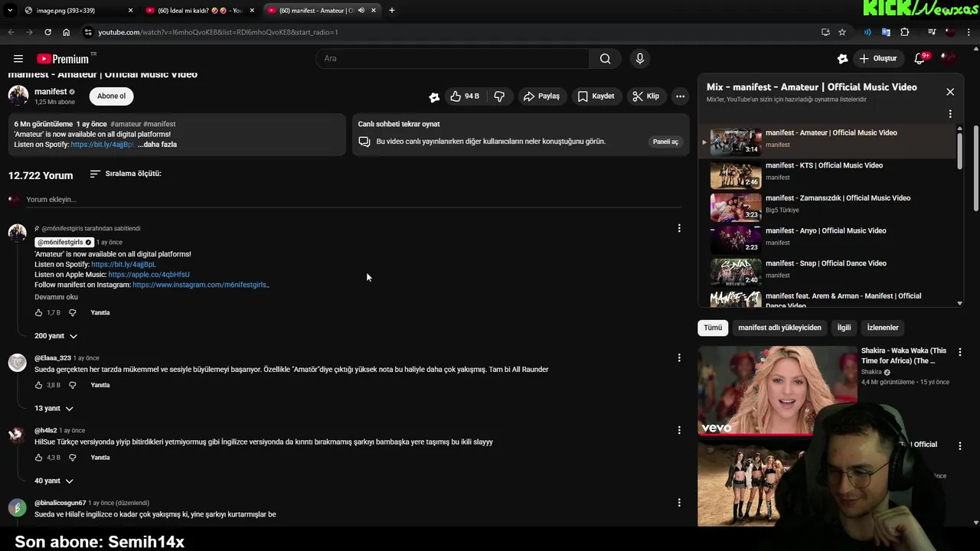The image size is (980, 551).
Task: Click the search magnifier button
Action: pyautogui.click(x=605, y=59)
